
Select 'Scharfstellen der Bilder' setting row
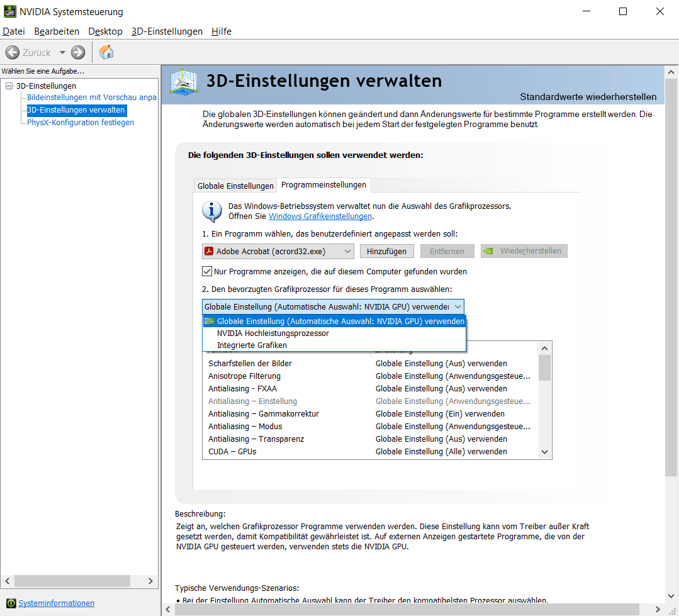point(370,363)
